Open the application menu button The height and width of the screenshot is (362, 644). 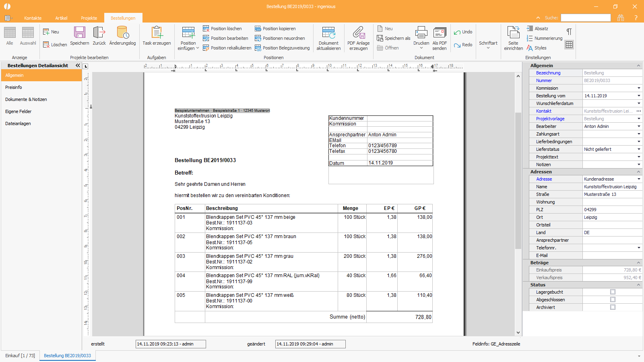(x=8, y=18)
